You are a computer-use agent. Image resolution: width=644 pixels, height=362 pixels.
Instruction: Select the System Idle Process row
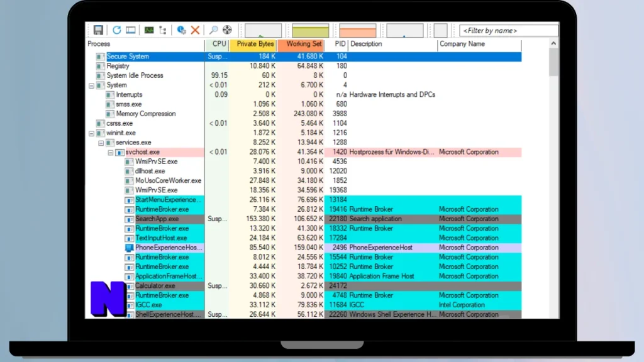click(304, 75)
